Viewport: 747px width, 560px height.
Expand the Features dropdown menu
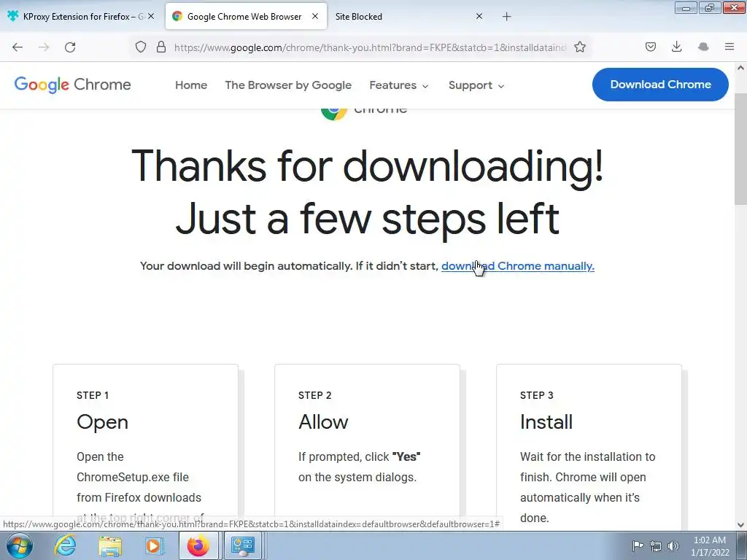coord(399,85)
